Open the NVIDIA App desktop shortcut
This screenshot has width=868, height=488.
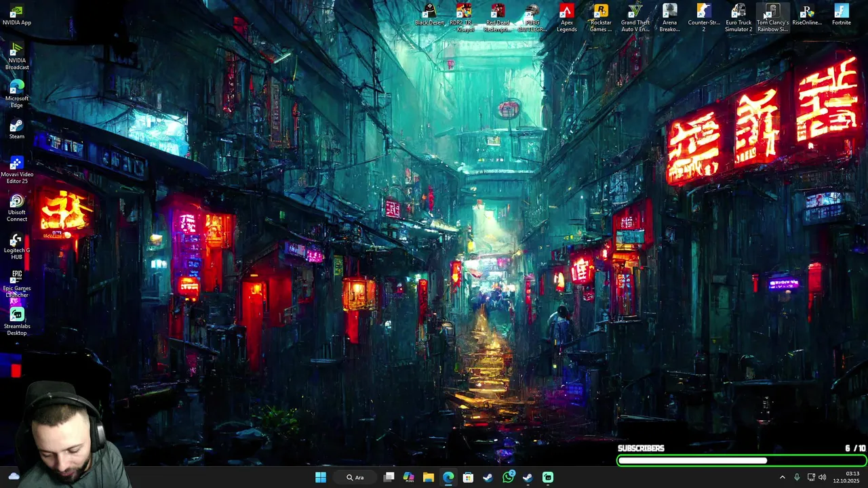17,15
